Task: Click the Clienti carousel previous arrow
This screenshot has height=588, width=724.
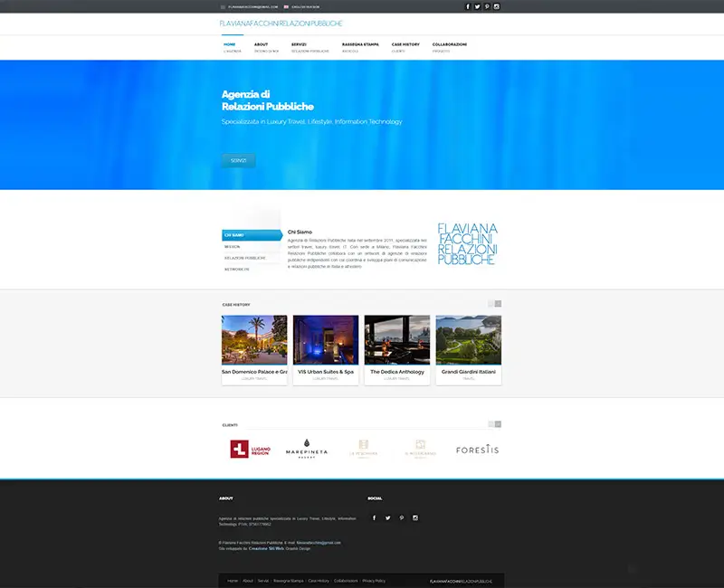Action: [491, 423]
